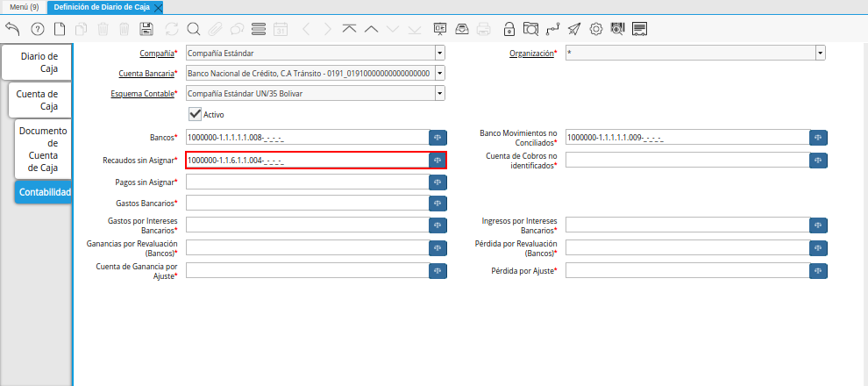
Task: Click the Undo changes arrow icon
Action: (x=12, y=29)
